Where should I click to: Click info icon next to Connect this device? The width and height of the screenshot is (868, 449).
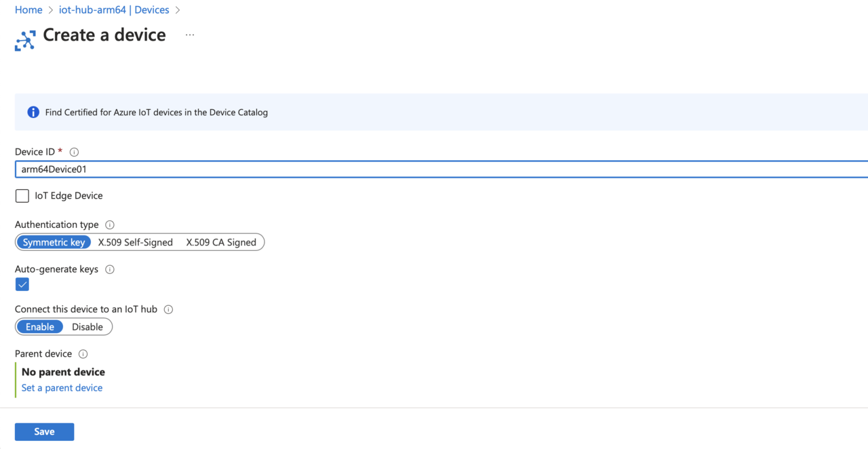click(168, 309)
